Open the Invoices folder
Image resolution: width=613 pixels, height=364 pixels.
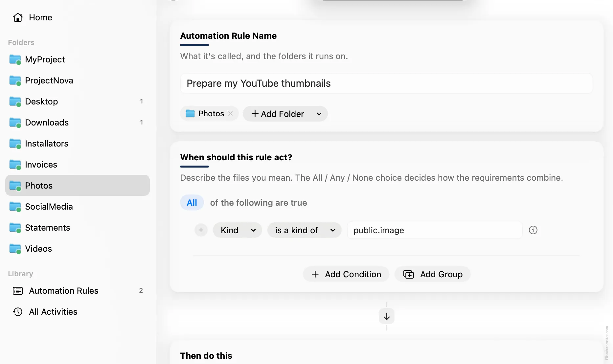pos(78,165)
